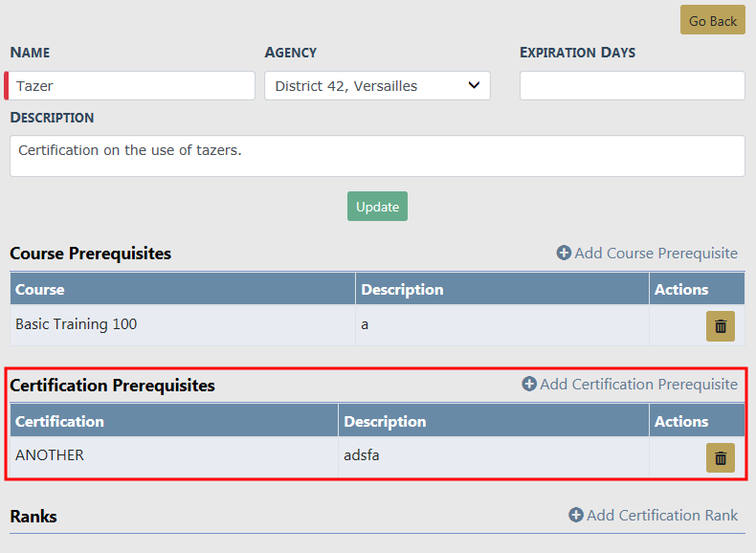This screenshot has width=756, height=553.
Task: Click into the Description text area
Action: (x=377, y=156)
